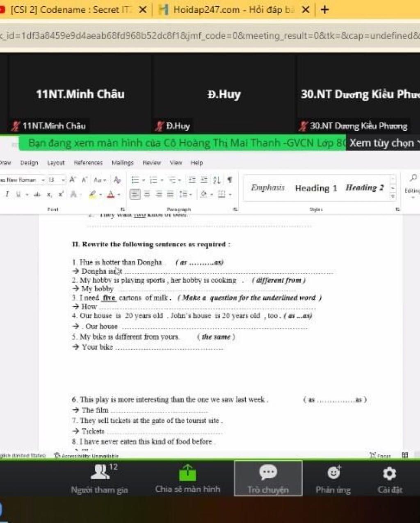Click the Shrink Font icon
This screenshot has width=420, height=523.
85,180
